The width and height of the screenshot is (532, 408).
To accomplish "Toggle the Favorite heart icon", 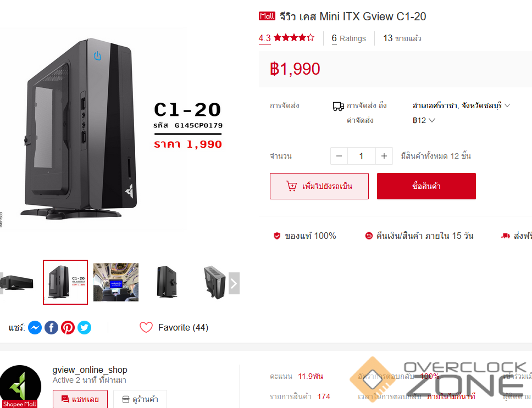I will coord(146,327).
